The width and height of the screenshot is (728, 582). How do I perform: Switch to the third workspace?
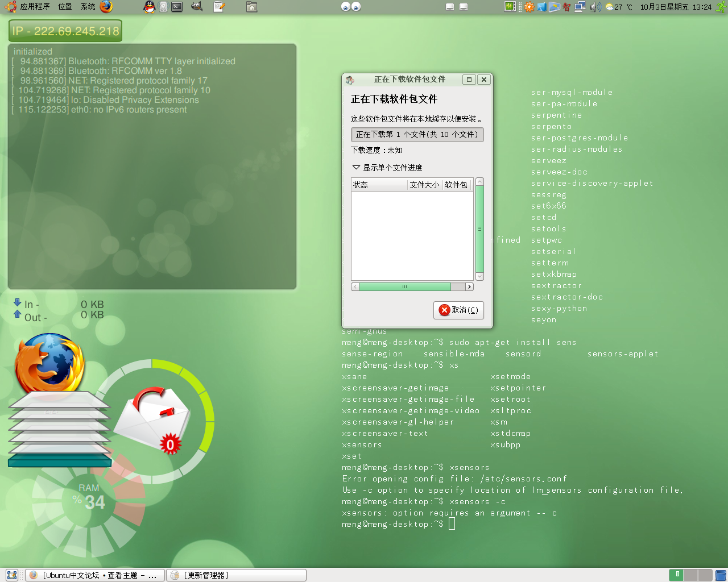click(705, 575)
